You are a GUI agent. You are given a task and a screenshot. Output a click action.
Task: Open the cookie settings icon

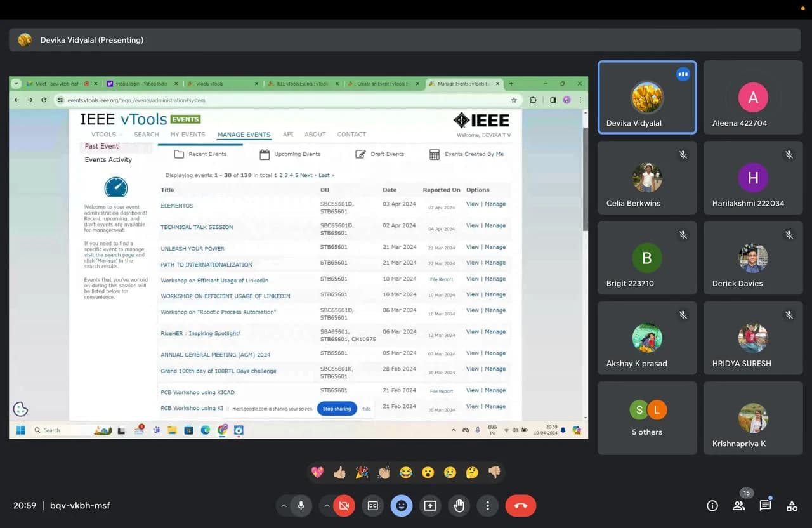(20, 409)
